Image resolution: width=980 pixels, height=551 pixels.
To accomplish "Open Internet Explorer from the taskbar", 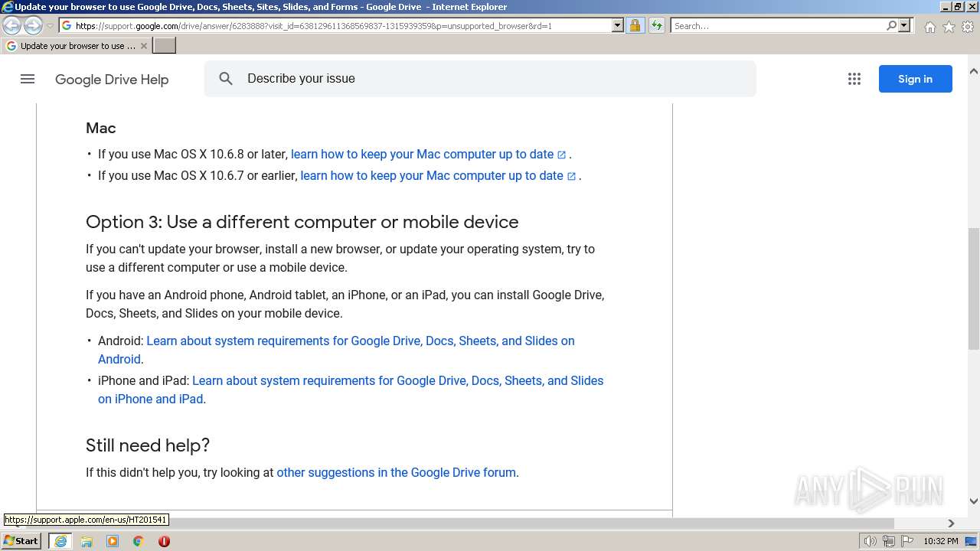I will 60,541.
